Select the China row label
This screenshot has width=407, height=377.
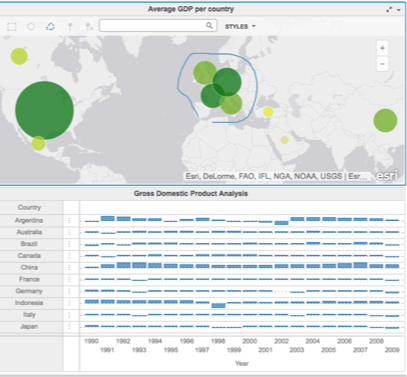[x=29, y=267]
